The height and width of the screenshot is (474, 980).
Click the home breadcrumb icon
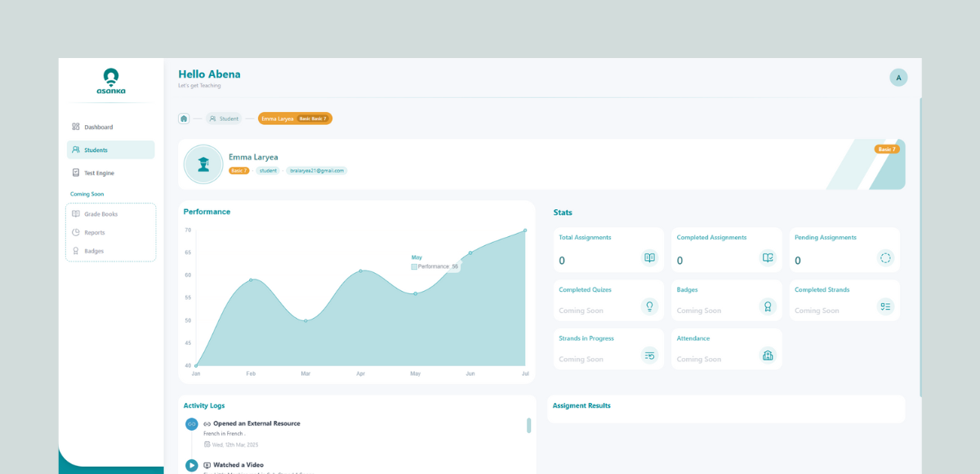click(x=184, y=118)
